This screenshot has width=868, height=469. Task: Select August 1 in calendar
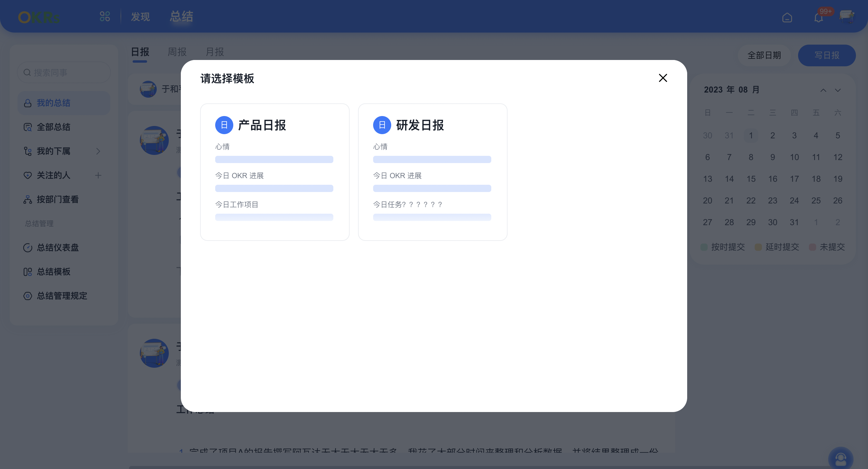point(751,135)
